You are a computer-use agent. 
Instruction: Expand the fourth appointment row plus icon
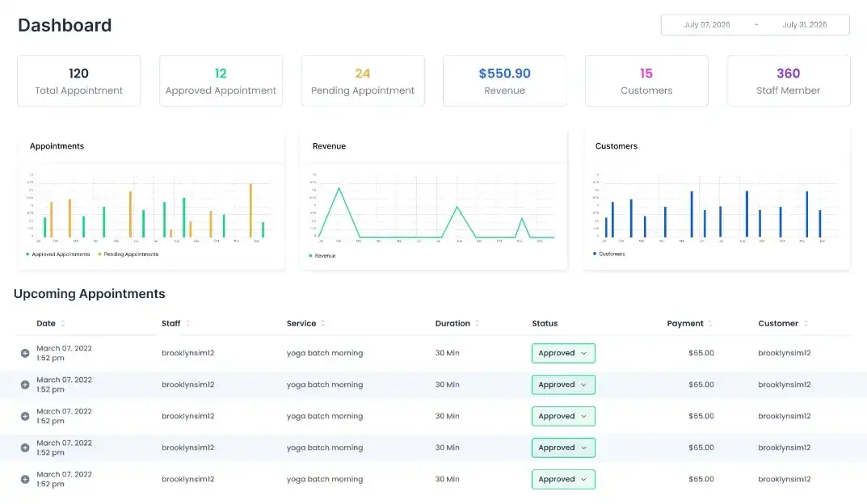point(25,447)
